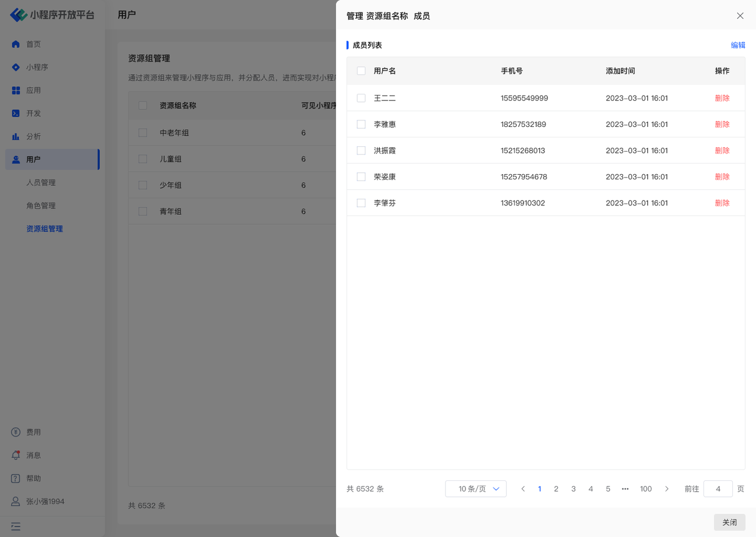Open the Develop (开发) terminal icon
The height and width of the screenshot is (537, 756).
pos(16,113)
